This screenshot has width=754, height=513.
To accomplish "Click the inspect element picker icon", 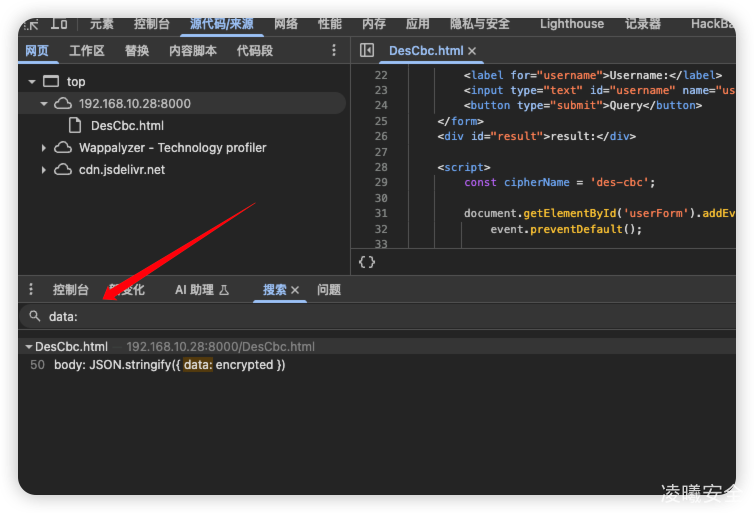I will tap(30, 23).
